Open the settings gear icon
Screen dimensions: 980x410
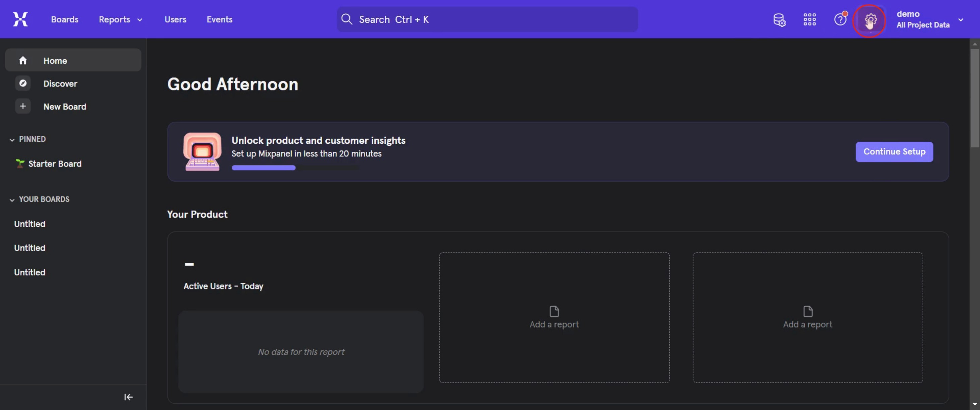tap(870, 20)
